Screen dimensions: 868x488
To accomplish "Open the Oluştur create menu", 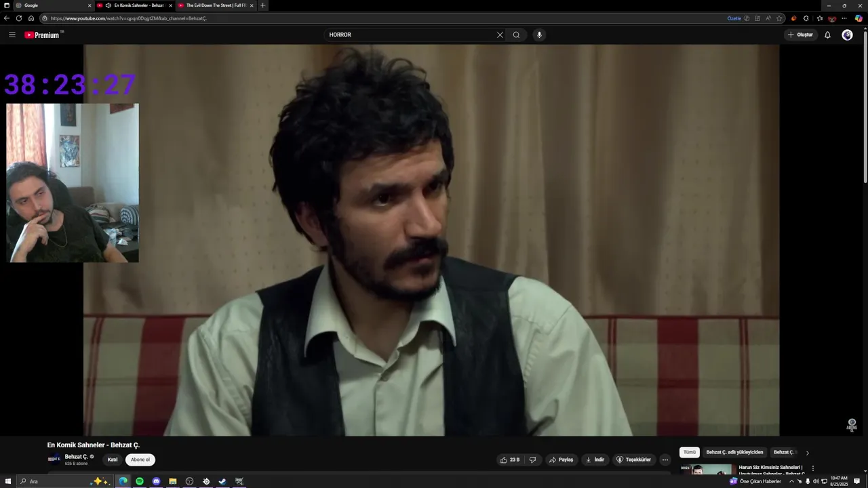I will click(800, 35).
